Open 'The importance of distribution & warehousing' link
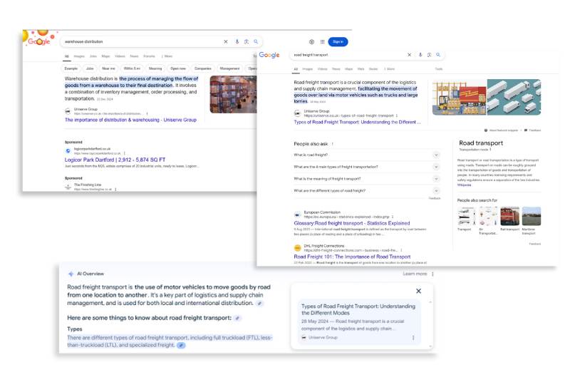The height and width of the screenshot is (392, 570). click(130, 120)
